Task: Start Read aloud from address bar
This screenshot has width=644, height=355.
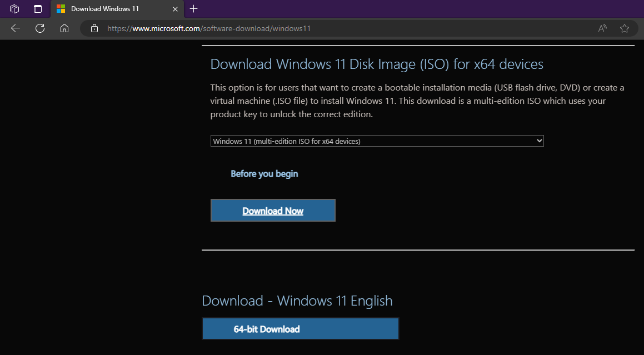Action: [602, 28]
